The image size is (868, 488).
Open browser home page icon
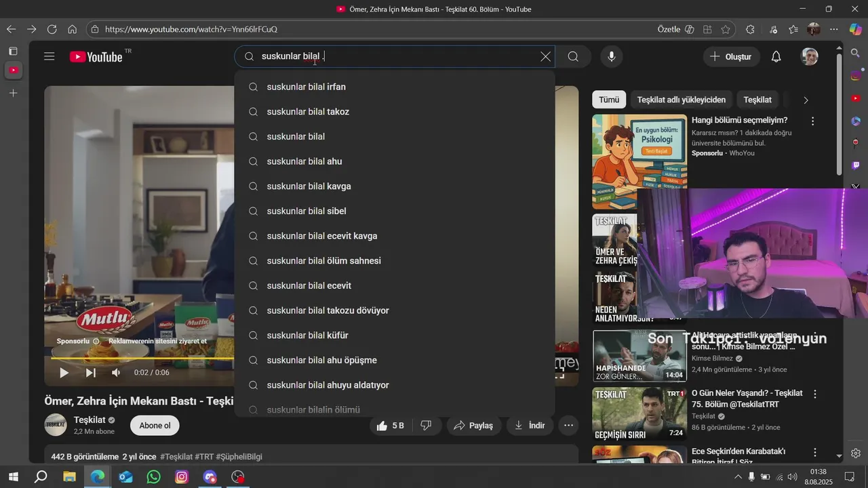pos(72,29)
